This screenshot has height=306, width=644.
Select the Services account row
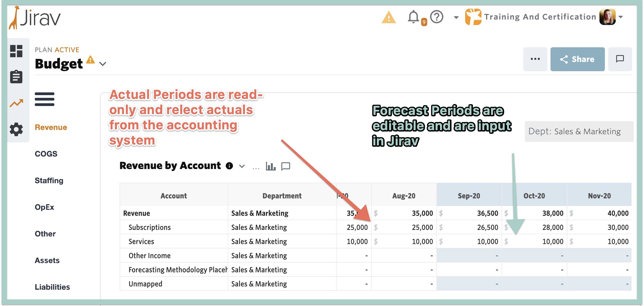pyautogui.click(x=141, y=242)
